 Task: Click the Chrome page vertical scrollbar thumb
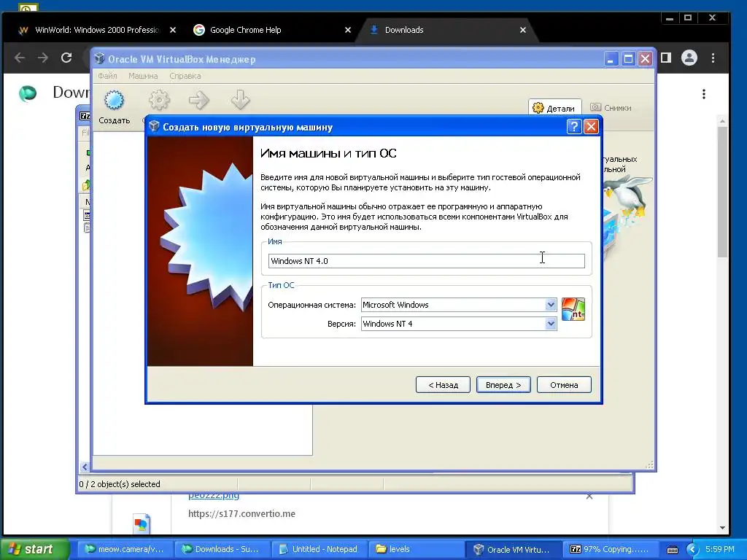pyautogui.click(x=722, y=190)
